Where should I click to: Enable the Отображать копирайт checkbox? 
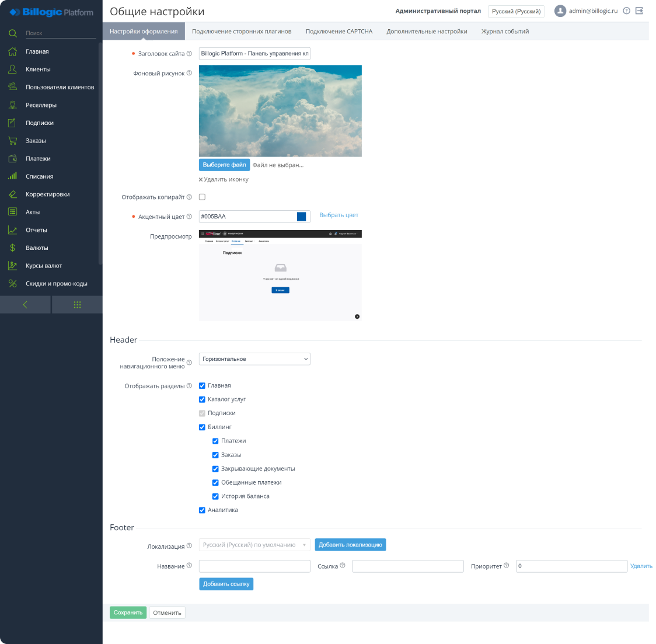pyautogui.click(x=202, y=197)
